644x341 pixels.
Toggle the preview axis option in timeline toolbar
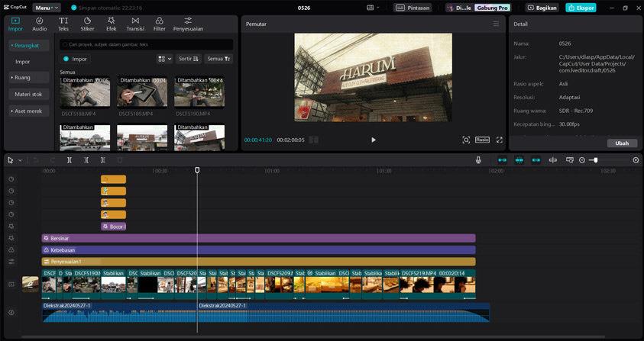coord(553,160)
